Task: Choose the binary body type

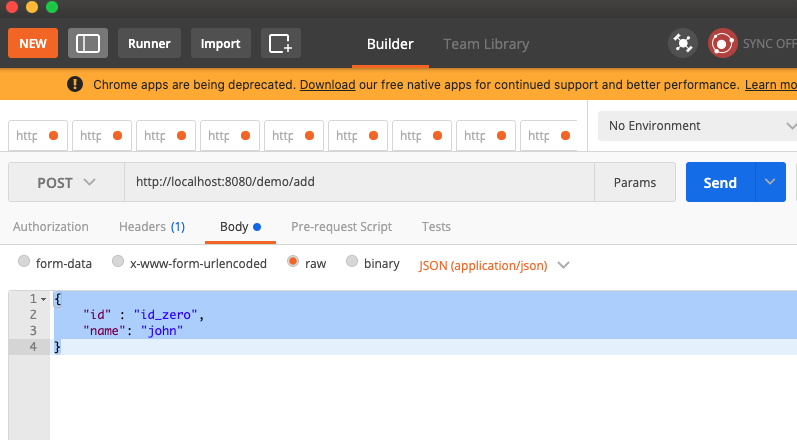Action: 352,263
